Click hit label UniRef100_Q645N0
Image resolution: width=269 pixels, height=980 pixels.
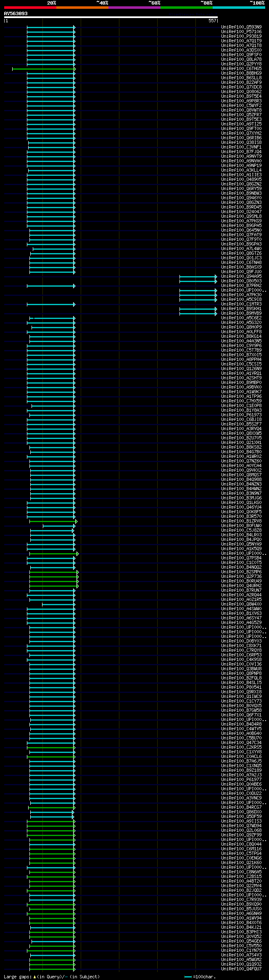[241, 230]
